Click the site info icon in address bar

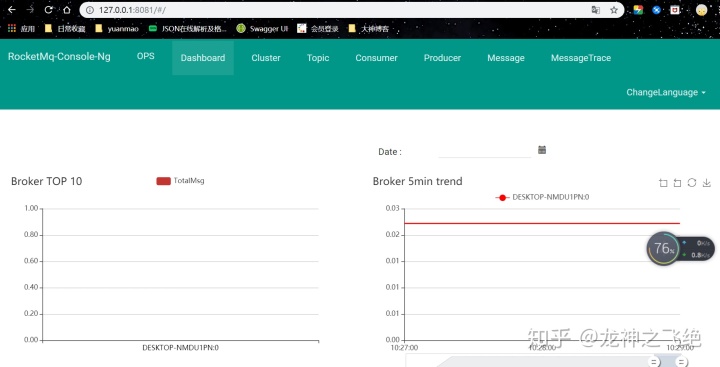tap(90, 10)
